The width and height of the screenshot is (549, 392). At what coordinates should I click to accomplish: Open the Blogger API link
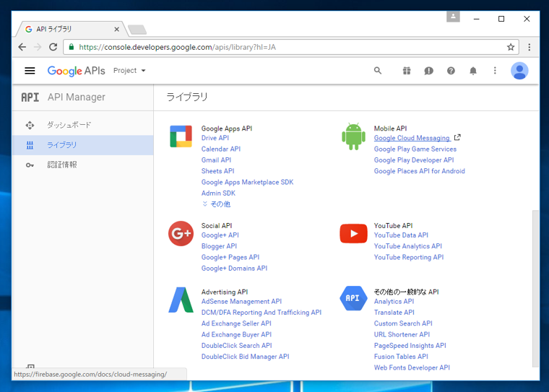pos(219,246)
